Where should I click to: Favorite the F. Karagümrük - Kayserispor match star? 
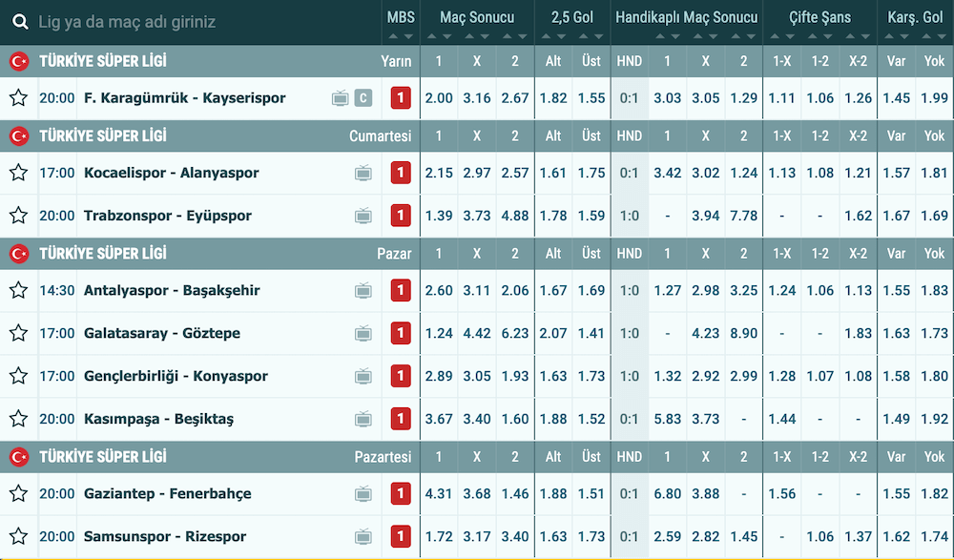[x=18, y=97]
